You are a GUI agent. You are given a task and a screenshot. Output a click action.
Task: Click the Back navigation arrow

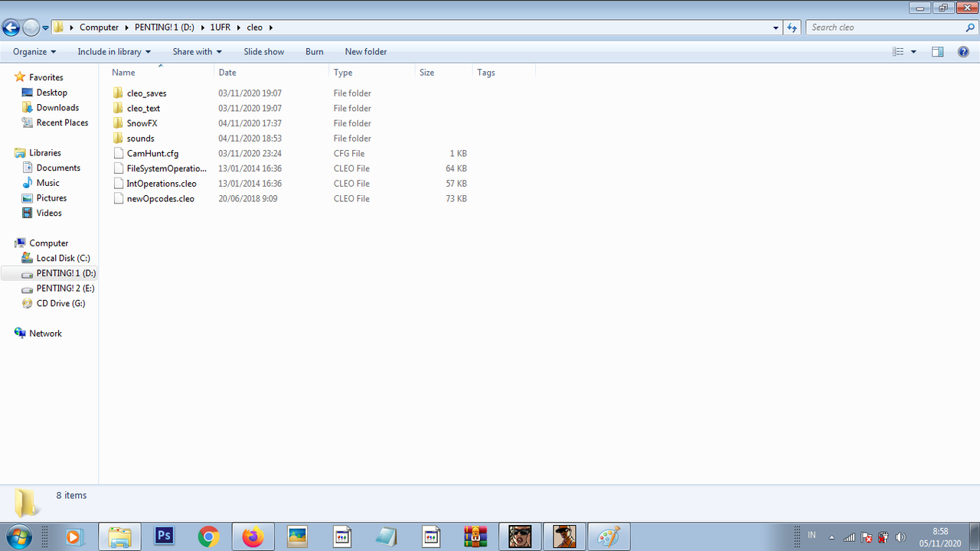(x=11, y=28)
